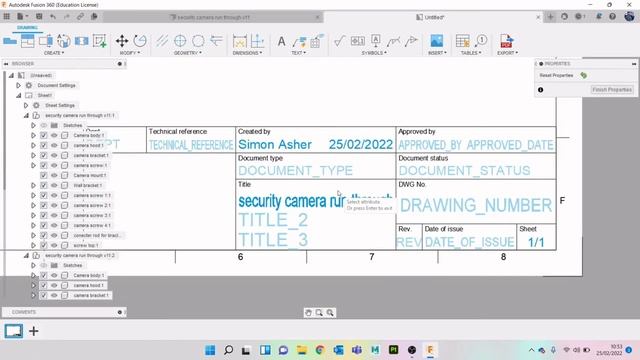Click the Insert Image icon
The height and width of the screenshot is (360, 640).
point(436,41)
